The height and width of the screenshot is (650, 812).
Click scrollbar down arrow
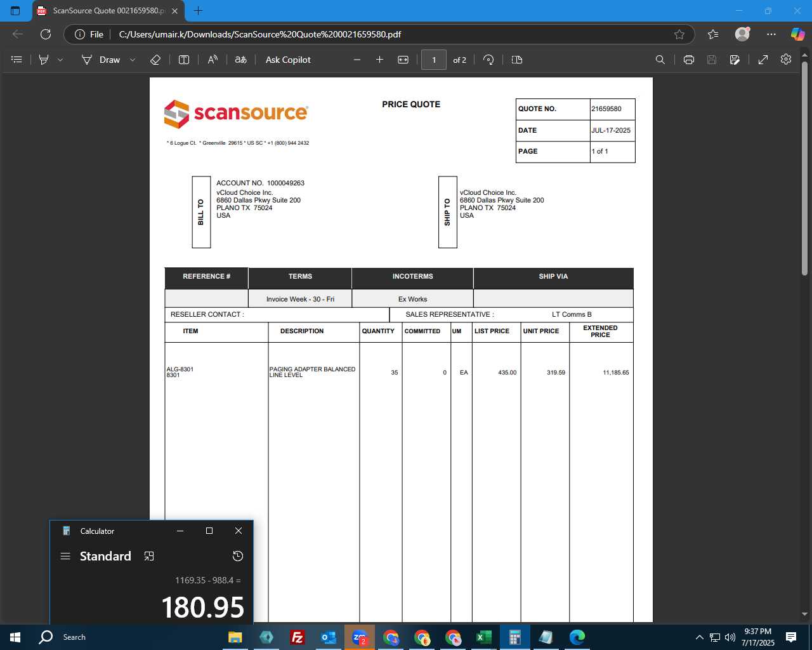804,614
